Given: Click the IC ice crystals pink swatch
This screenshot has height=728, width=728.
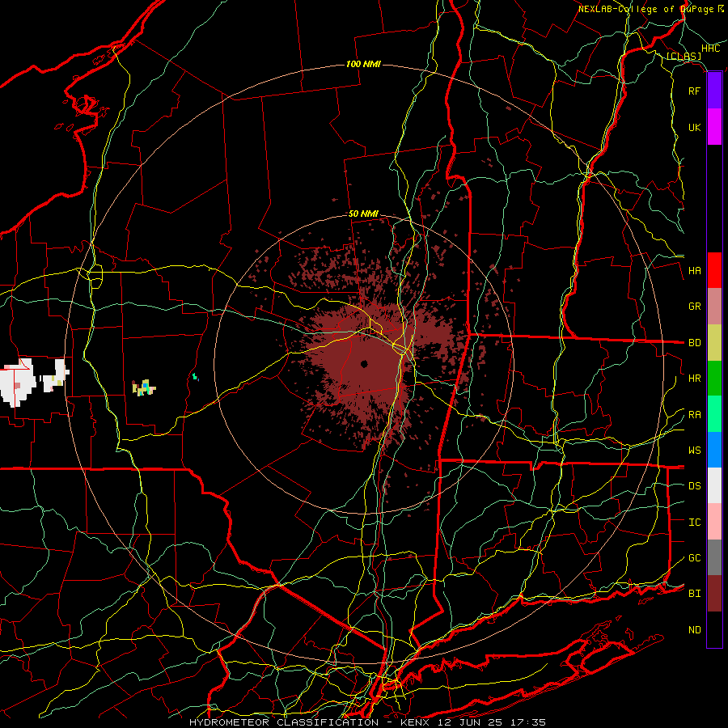Looking at the screenshot, I should pyautogui.click(x=714, y=522).
